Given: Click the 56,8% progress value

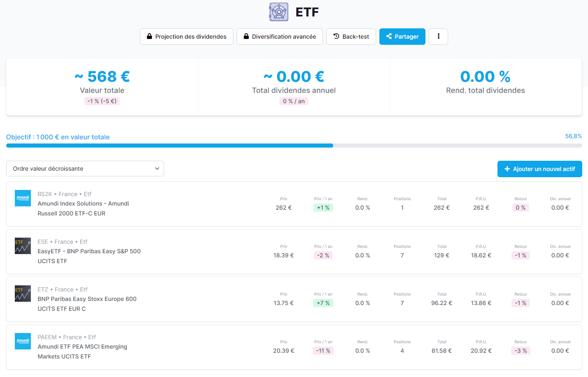Looking at the screenshot, I should [x=574, y=136].
